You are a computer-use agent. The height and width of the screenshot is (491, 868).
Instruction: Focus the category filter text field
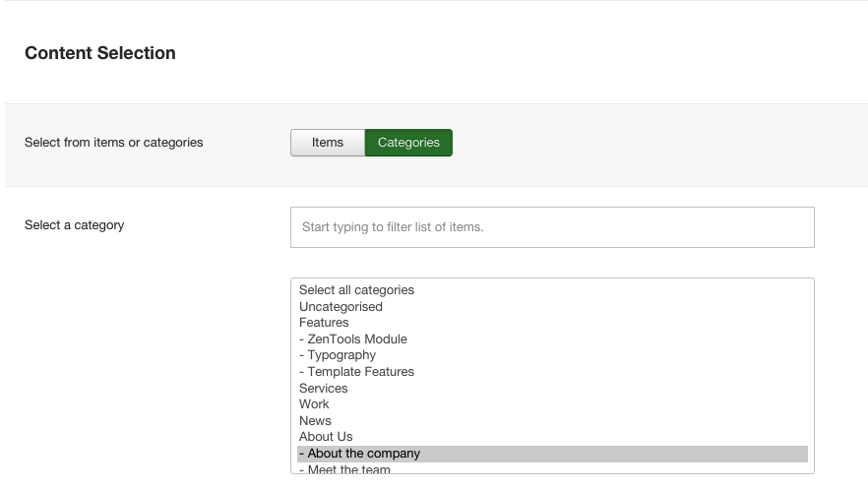click(x=552, y=227)
